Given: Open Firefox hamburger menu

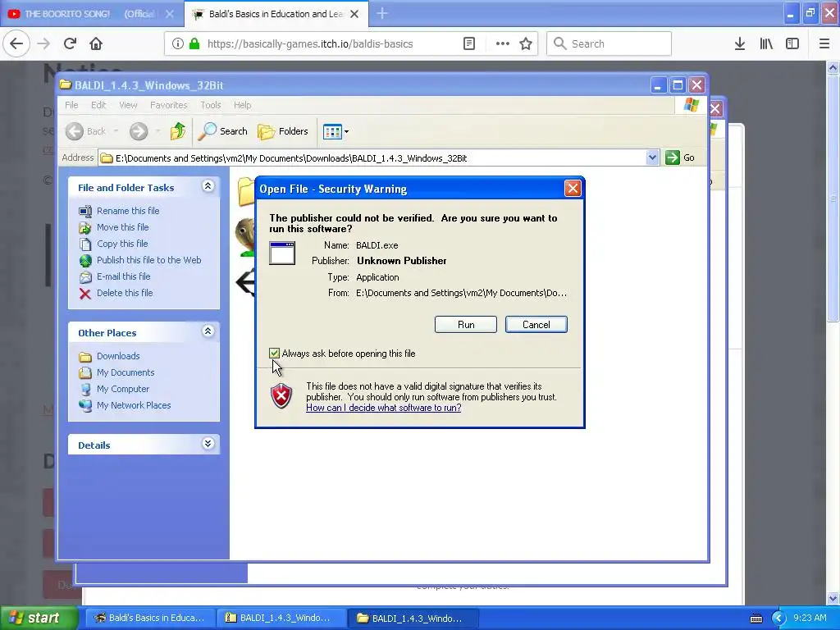Looking at the screenshot, I should pos(824,43).
